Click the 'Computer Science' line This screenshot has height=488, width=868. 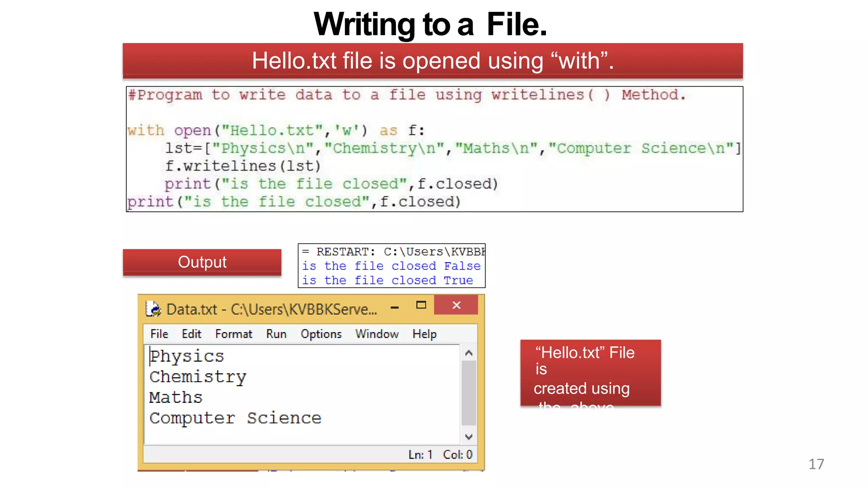click(235, 418)
